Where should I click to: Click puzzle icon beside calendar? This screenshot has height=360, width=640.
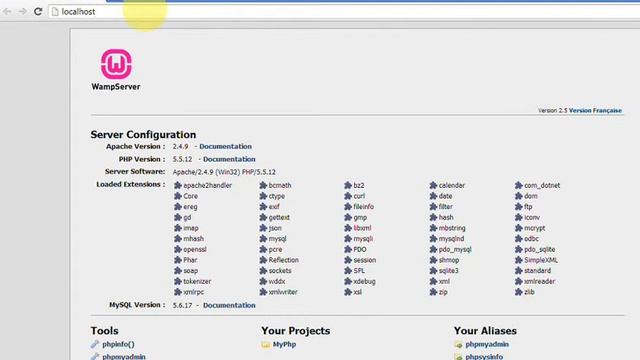[x=433, y=185]
